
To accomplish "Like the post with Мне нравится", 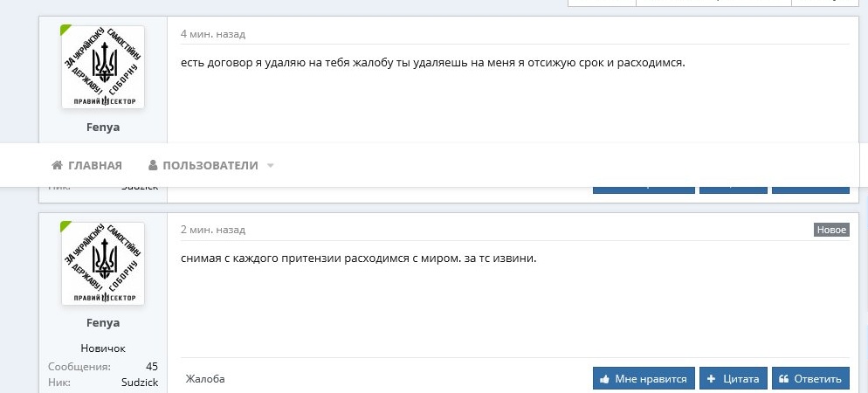I will pyautogui.click(x=644, y=379).
